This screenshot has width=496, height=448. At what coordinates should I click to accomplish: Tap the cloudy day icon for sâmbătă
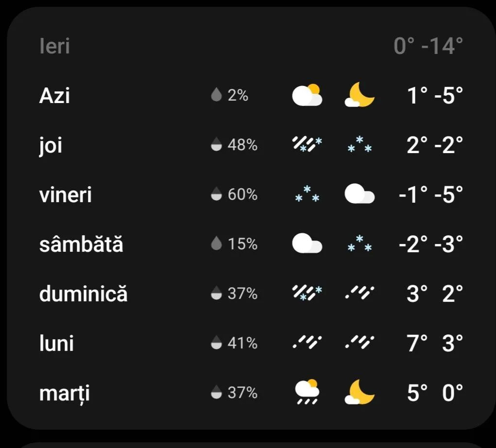pyautogui.click(x=307, y=244)
